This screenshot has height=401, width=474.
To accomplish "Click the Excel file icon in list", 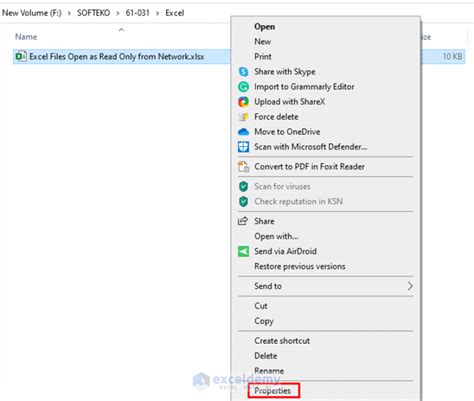I will [21, 56].
